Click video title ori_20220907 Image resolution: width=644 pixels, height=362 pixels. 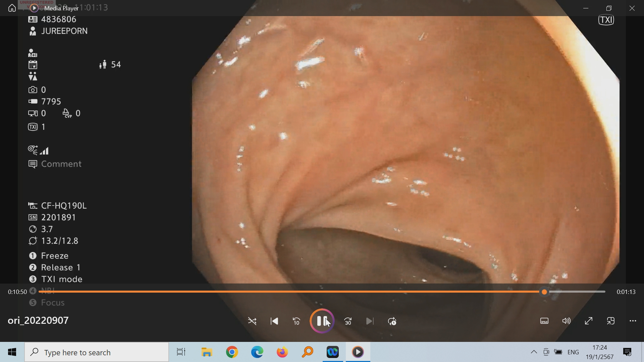(38, 320)
